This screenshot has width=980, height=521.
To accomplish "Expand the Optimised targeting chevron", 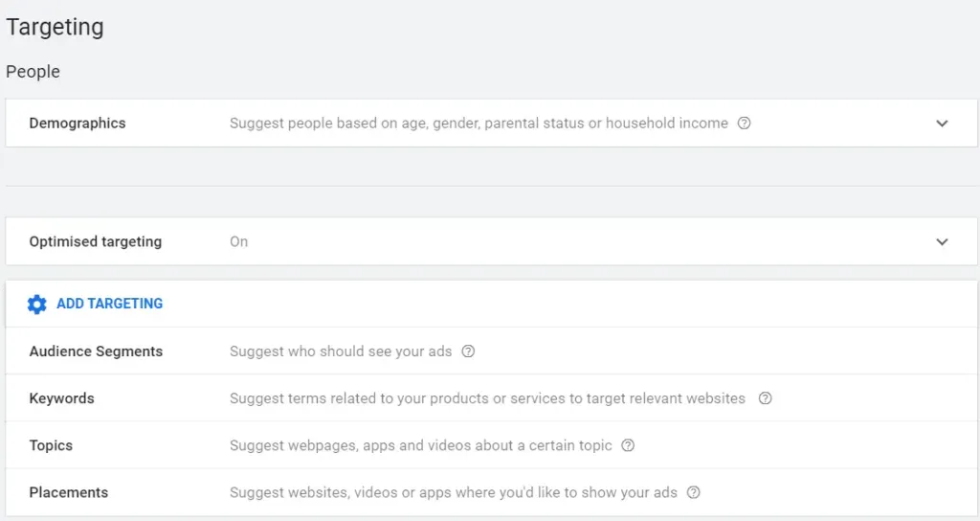I will 942,242.
